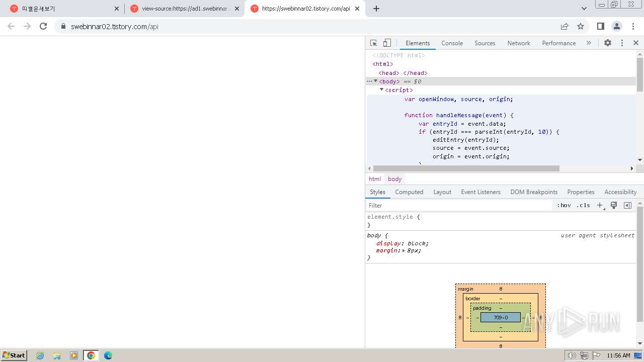Reload the page
644x362 pixels.
click(x=43, y=26)
